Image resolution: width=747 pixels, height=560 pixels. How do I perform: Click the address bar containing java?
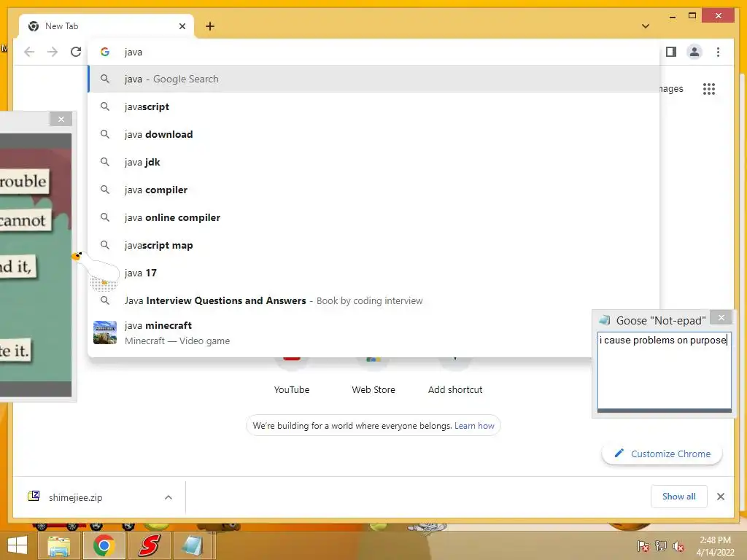[374, 52]
